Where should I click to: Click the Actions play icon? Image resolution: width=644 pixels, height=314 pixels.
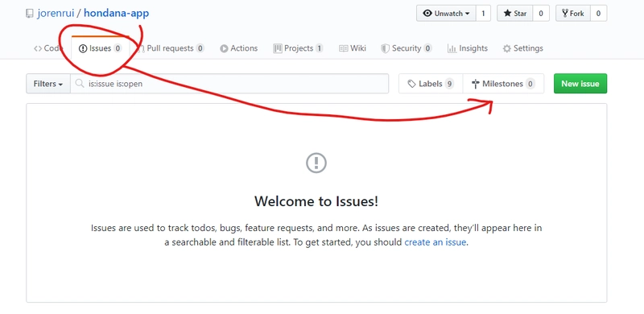click(224, 48)
